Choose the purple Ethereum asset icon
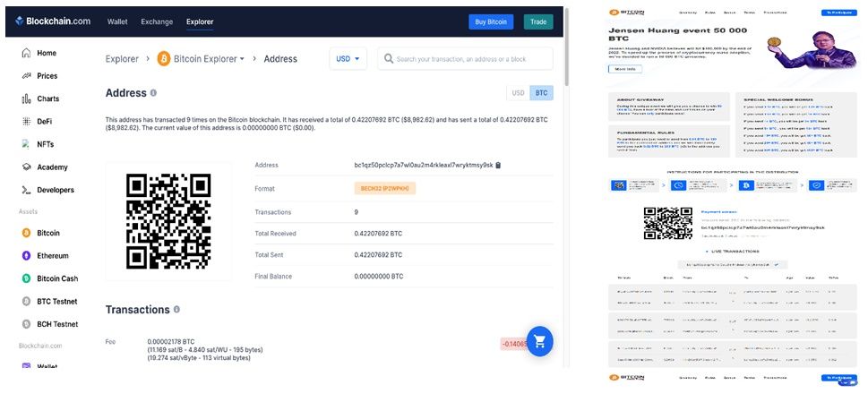Image resolution: width=868 pixels, height=402 pixels. 26,255
